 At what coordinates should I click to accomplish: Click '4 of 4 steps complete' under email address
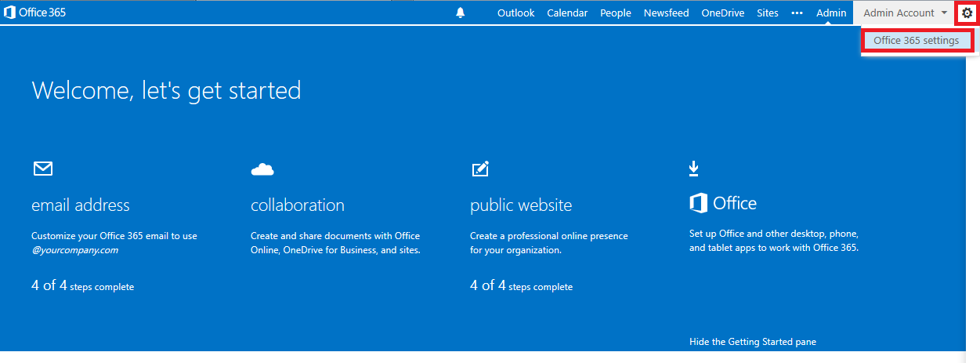tap(82, 286)
